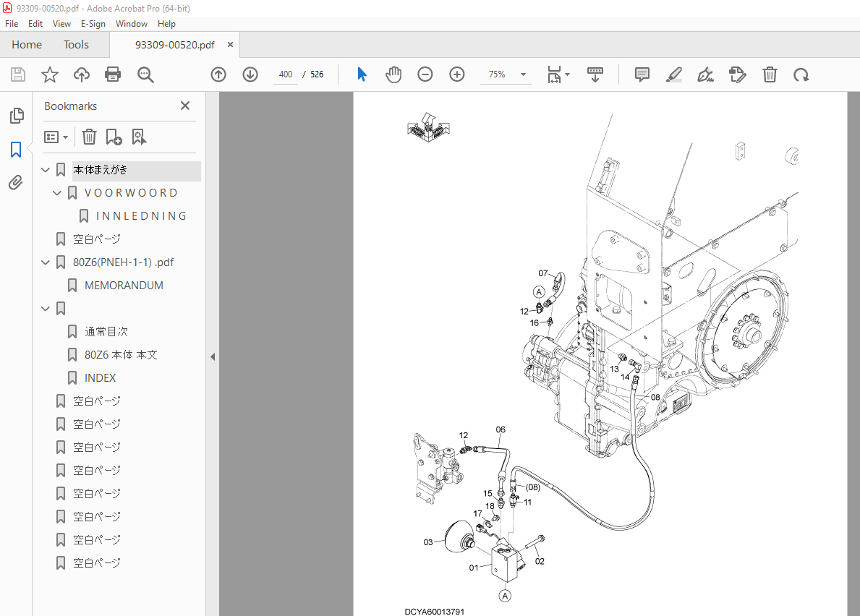Collapse the VOORWOORD bookmark
This screenshot has width=860, height=616.
coord(57,193)
